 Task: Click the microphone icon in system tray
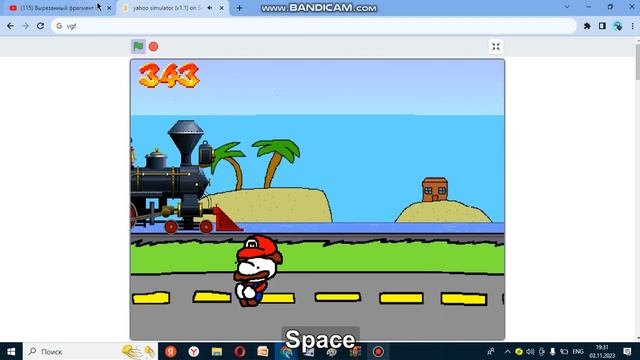point(553,351)
